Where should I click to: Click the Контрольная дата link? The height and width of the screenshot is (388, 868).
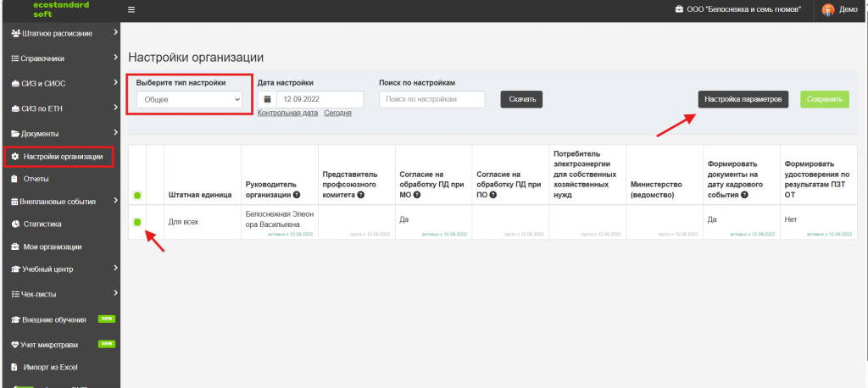pos(288,113)
